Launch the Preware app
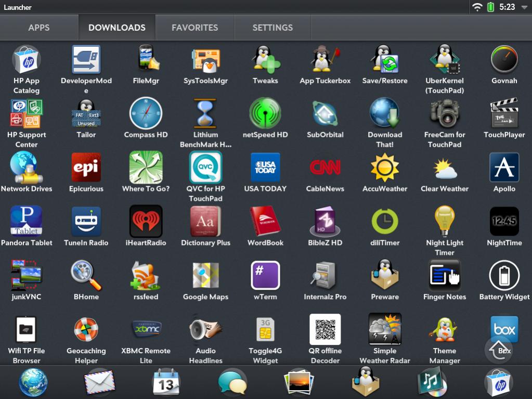This screenshot has width=532, height=399. [385, 276]
